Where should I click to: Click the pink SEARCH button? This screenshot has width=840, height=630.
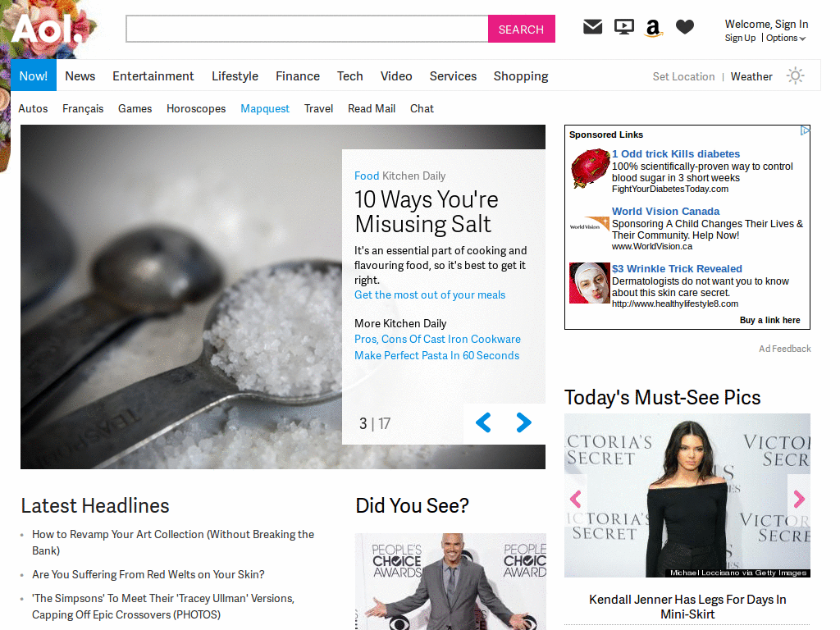point(521,29)
